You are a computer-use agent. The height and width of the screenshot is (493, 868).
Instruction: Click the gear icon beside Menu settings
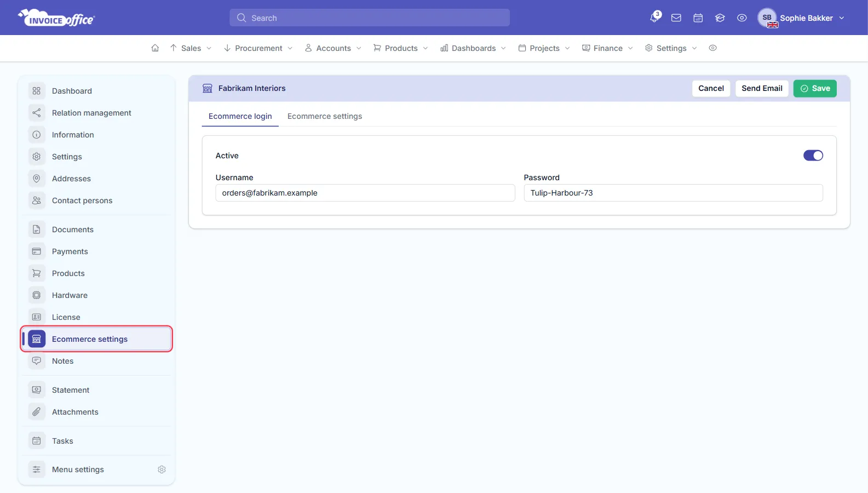[162, 469]
